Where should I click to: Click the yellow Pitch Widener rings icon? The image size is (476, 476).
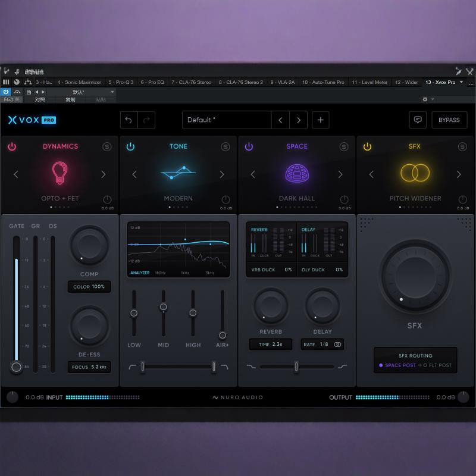415,173
